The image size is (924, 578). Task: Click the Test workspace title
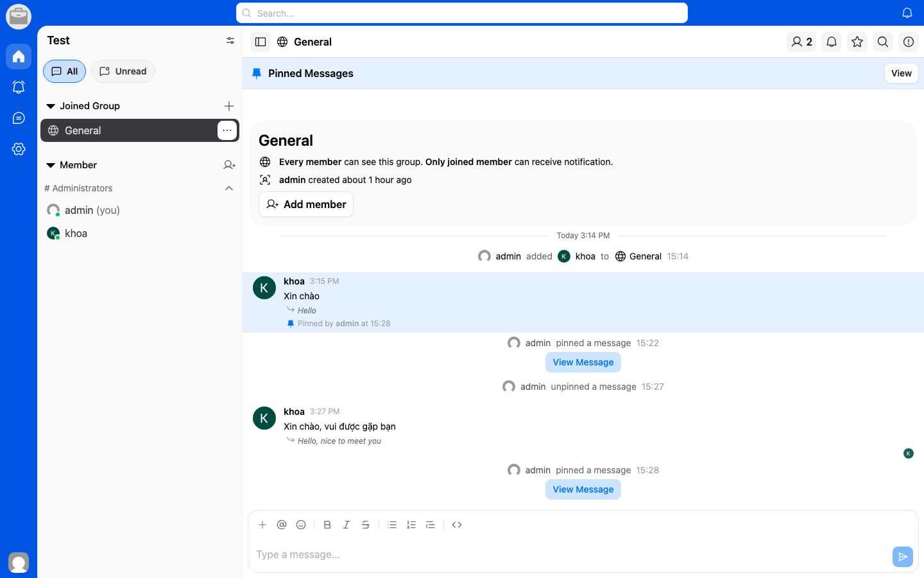(x=58, y=40)
